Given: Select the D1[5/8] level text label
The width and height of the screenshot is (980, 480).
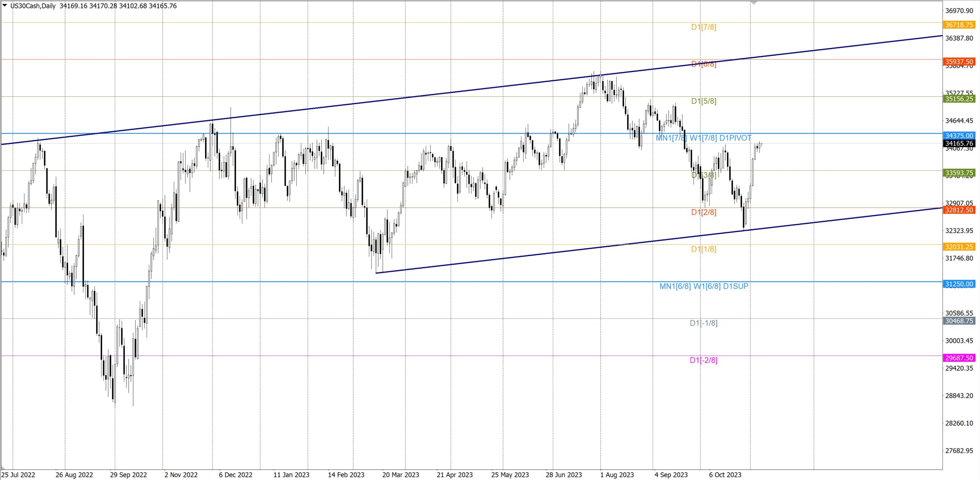Looking at the screenshot, I should click(703, 101).
